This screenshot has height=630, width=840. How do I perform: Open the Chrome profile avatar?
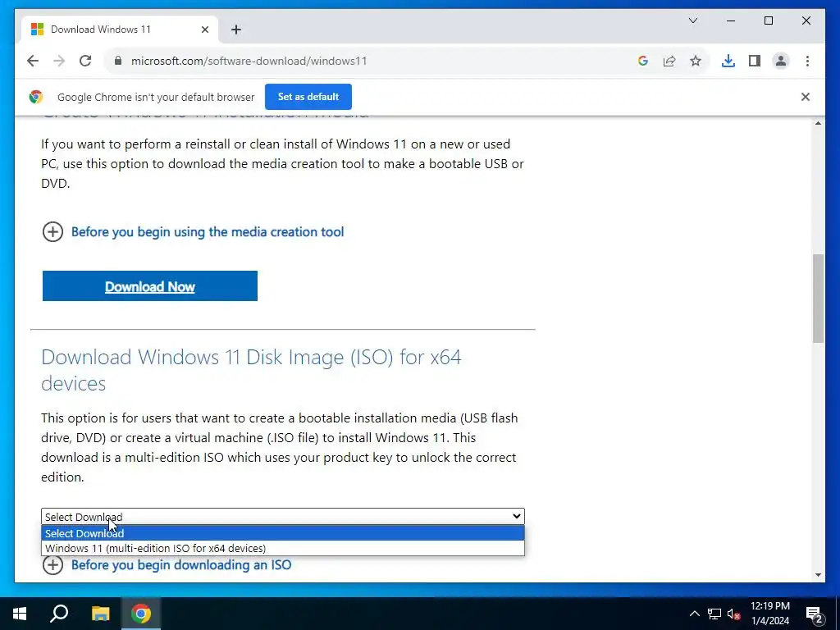(781, 61)
